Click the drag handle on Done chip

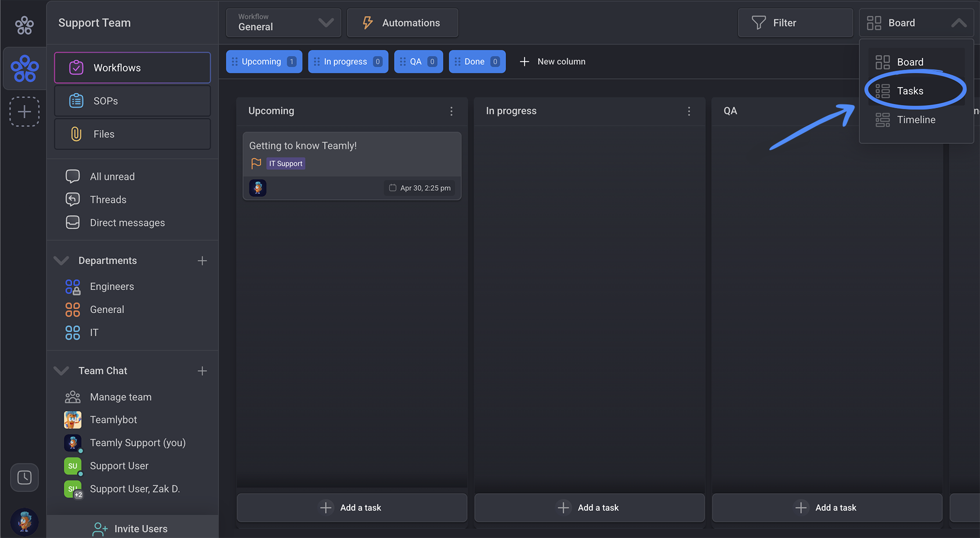457,62
